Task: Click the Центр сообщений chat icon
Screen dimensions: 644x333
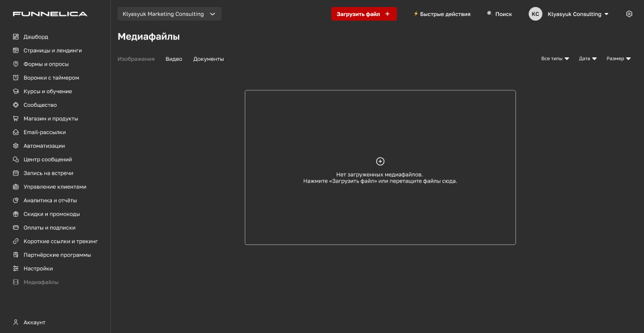Action: click(15, 159)
